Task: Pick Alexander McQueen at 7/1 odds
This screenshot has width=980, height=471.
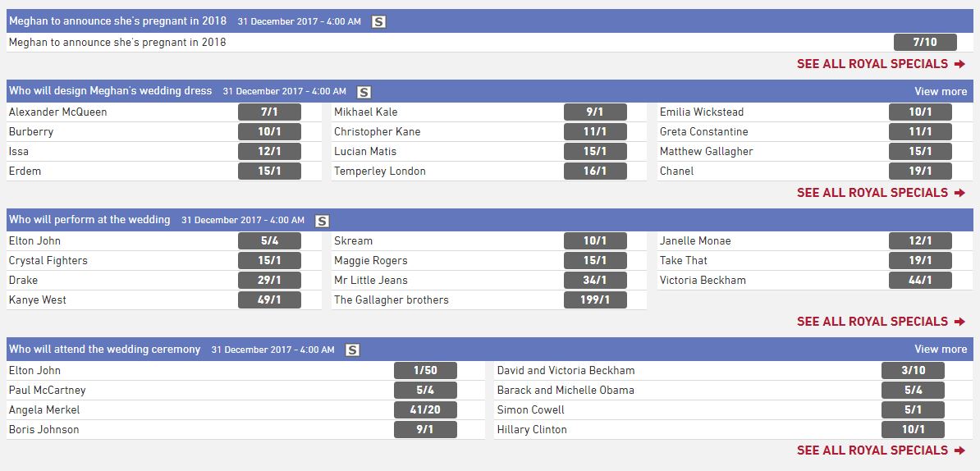Action: tap(269, 112)
